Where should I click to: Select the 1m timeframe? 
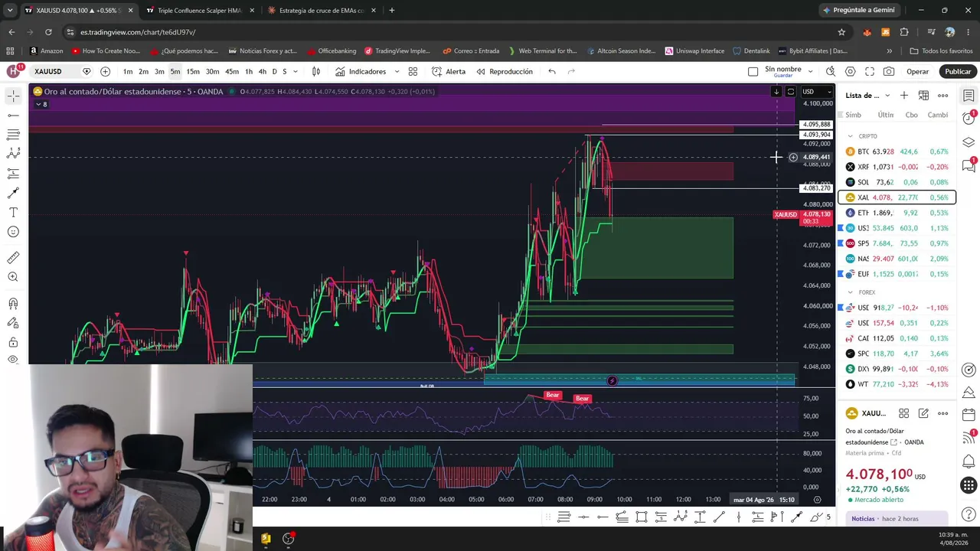pyautogui.click(x=128, y=71)
